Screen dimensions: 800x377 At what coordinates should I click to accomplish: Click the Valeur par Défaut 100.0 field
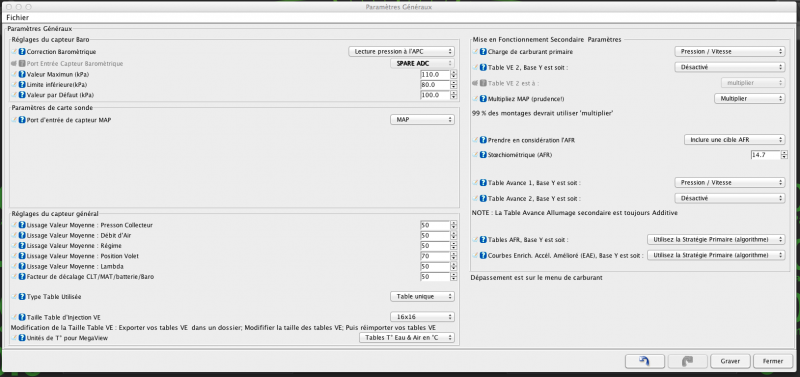[435, 95]
